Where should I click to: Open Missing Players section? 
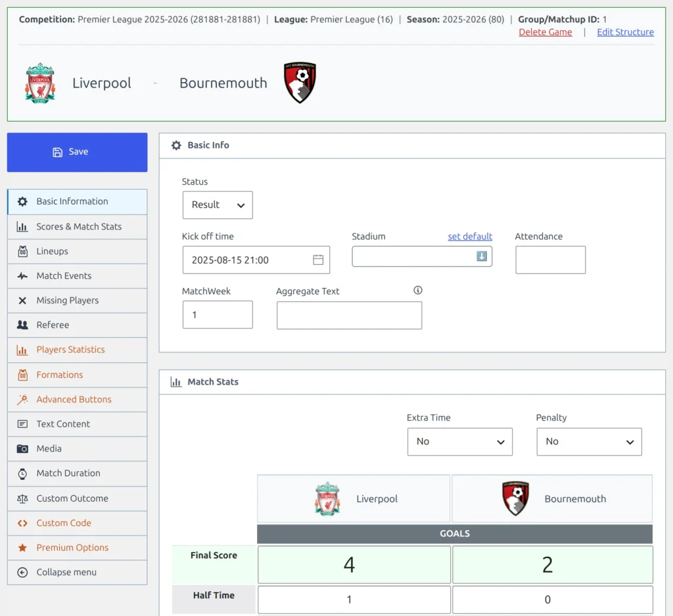point(78,300)
